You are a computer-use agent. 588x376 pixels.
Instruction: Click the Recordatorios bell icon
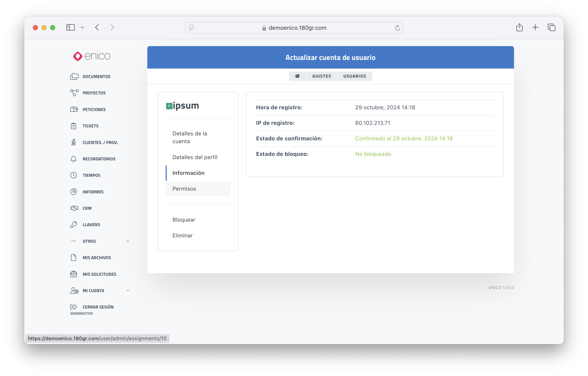pos(74,159)
